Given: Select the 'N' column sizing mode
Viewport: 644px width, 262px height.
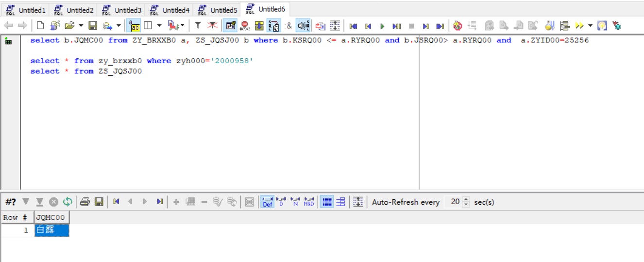Looking at the screenshot, I should (x=295, y=202).
